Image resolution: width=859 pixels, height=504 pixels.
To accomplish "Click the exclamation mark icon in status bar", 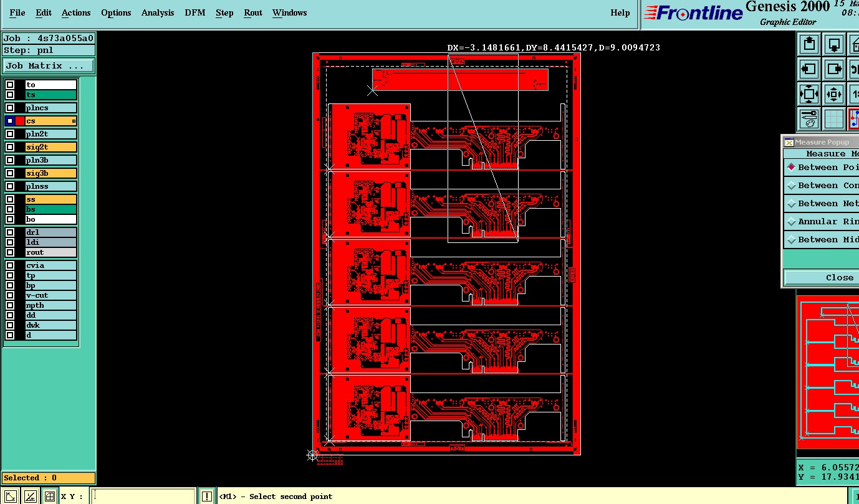I will pyautogui.click(x=207, y=497).
